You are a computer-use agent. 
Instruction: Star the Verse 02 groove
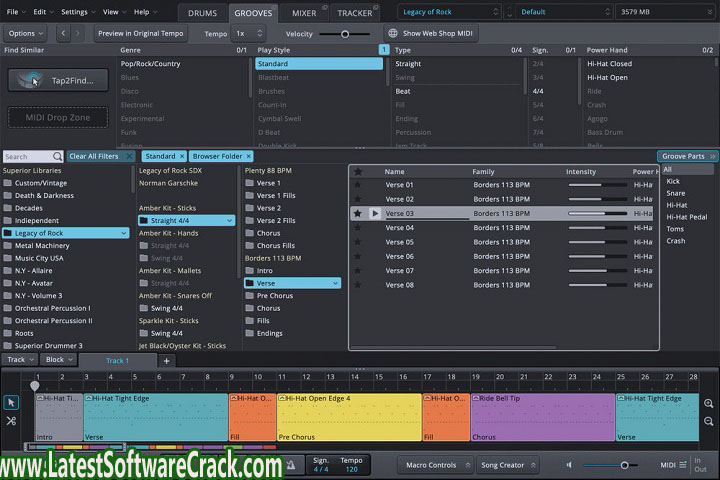tap(358, 199)
